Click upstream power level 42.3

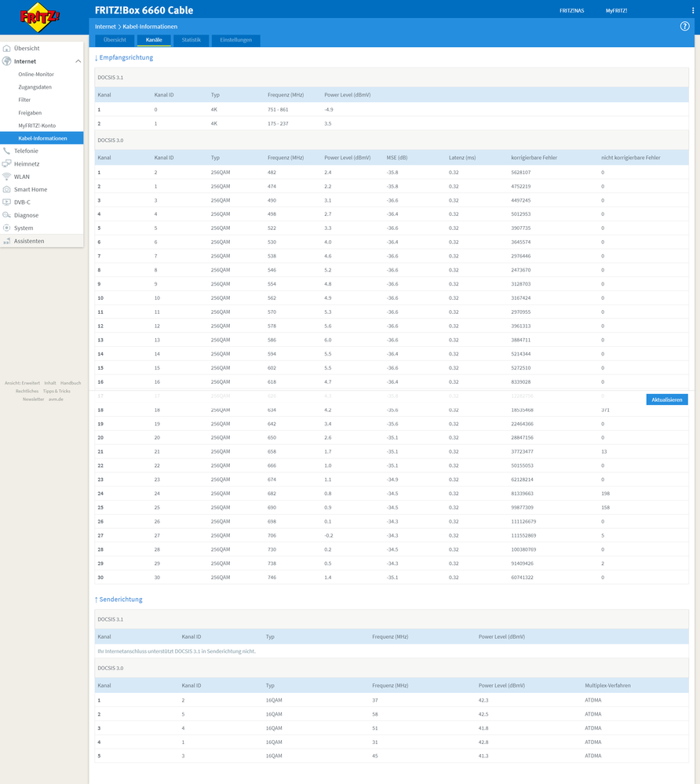[x=483, y=701]
